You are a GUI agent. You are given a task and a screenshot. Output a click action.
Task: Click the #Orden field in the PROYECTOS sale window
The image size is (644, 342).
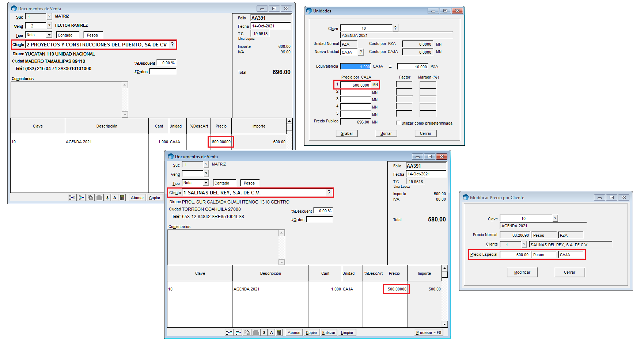163,72
